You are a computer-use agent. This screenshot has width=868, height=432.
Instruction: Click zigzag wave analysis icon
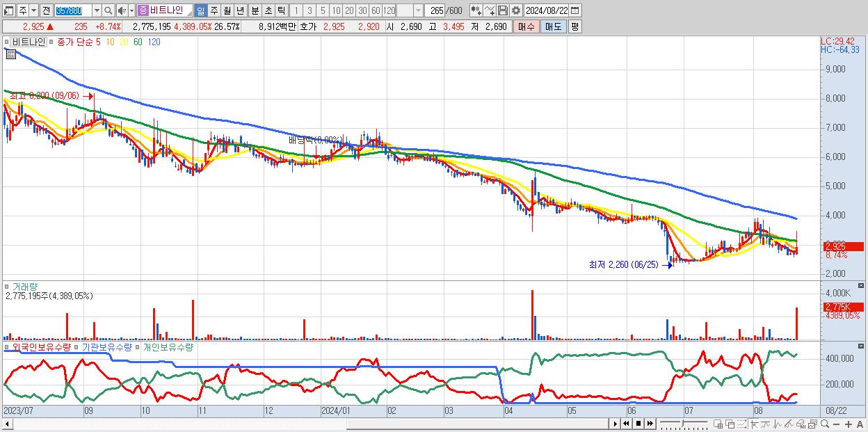click(778, 424)
